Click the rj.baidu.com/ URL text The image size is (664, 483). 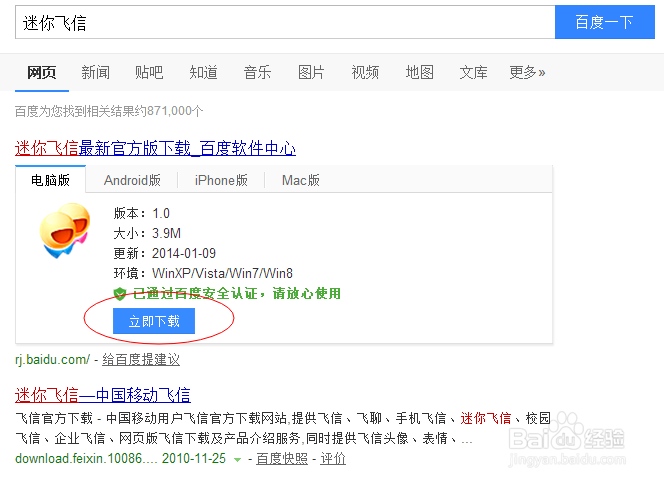(x=53, y=359)
